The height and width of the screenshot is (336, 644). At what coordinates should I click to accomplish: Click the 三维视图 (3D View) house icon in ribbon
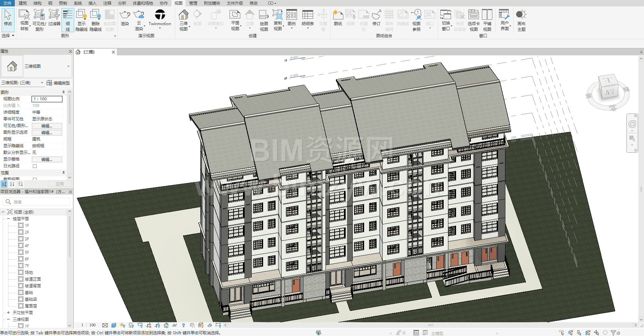pyautogui.click(x=184, y=15)
